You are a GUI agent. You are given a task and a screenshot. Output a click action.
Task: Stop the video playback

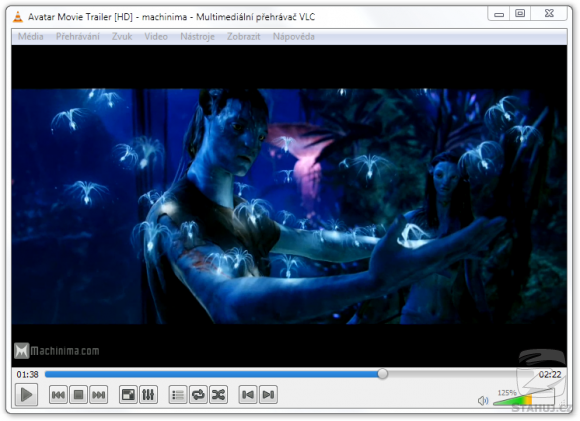pos(78,395)
